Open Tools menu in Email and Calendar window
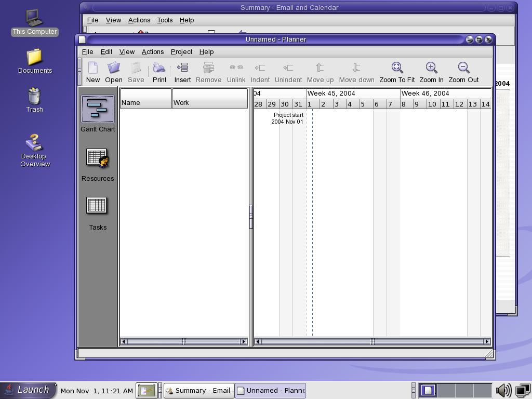The height and width of the screenshot is (399, 532). point(165,20)
